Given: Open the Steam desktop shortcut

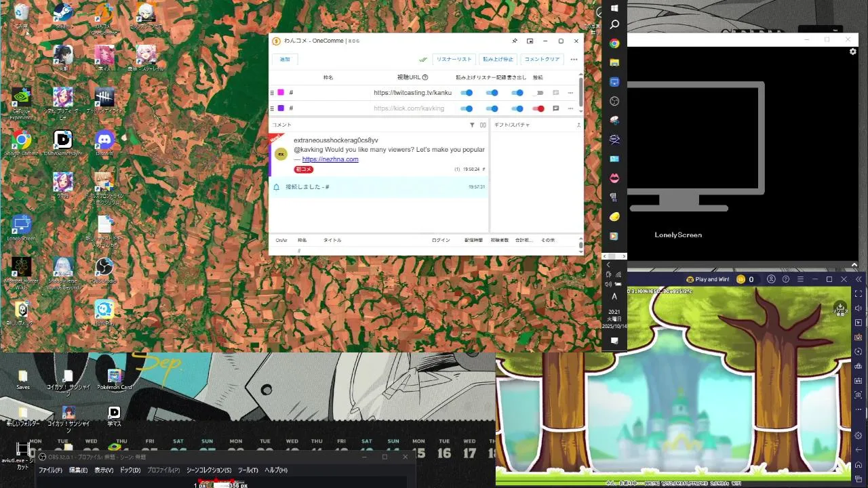Looking at the screenshot, I should (63, 14).
